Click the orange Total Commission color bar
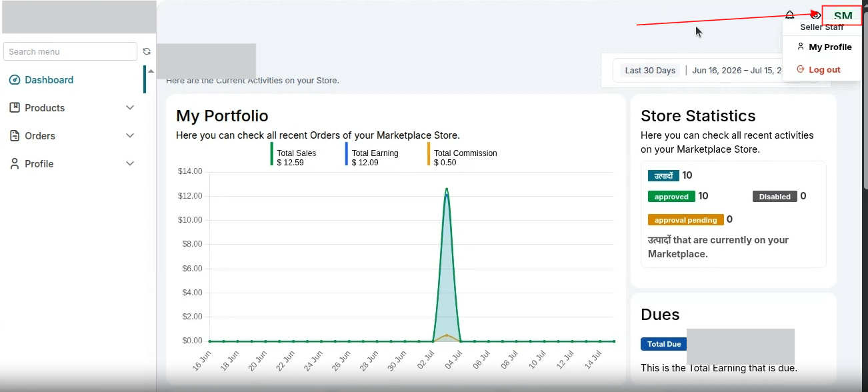This screenshot has height=392, width=868. point(429,154)
